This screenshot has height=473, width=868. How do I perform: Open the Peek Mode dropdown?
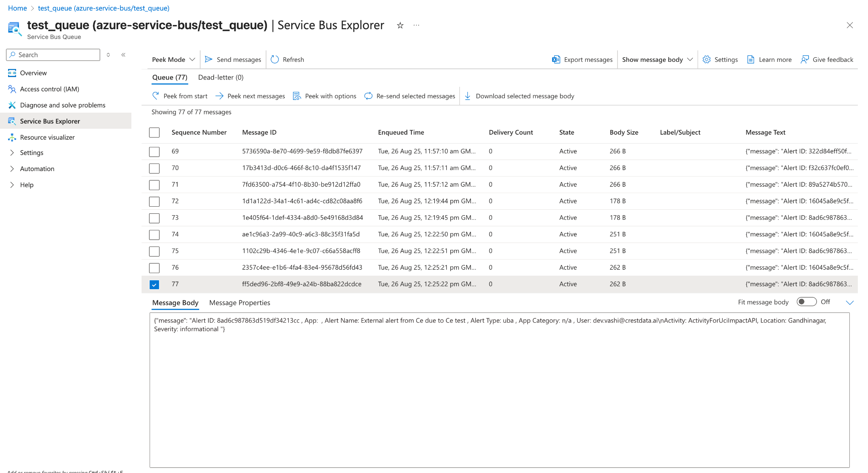coord(173,59)
